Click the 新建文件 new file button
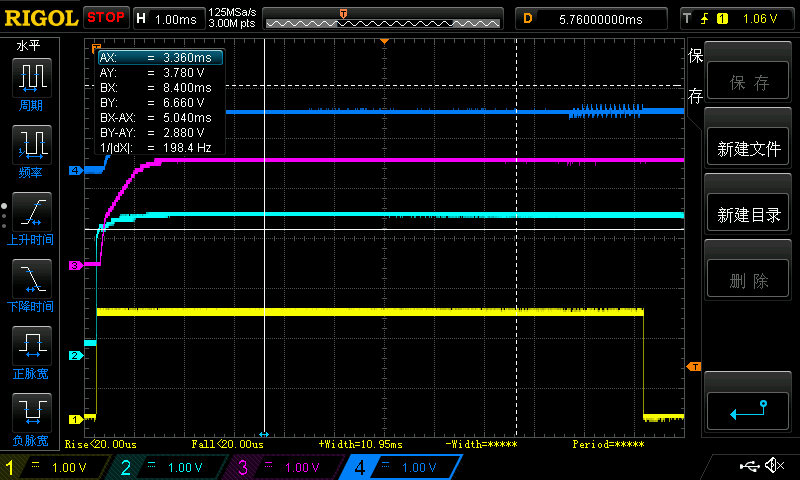 tap(748, 147)
